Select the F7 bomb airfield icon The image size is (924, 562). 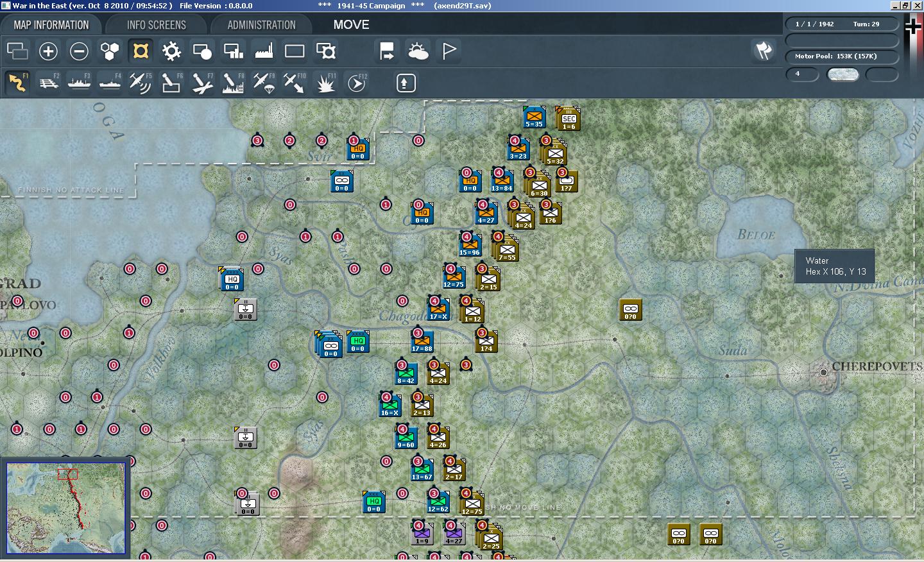coord(202,83)
